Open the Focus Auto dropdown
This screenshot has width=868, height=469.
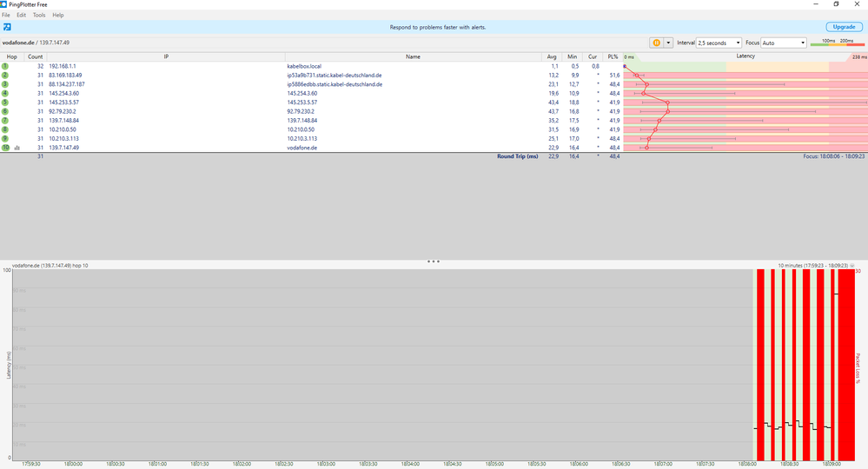coord(784,43)
